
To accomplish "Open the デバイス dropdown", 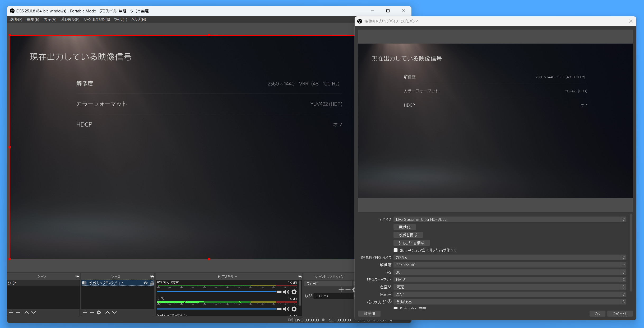I will (x=510, y=219).
